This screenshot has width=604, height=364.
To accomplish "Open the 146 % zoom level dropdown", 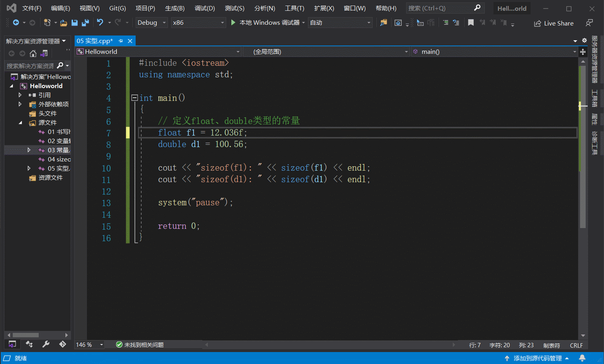I will (x=90, y=345).
